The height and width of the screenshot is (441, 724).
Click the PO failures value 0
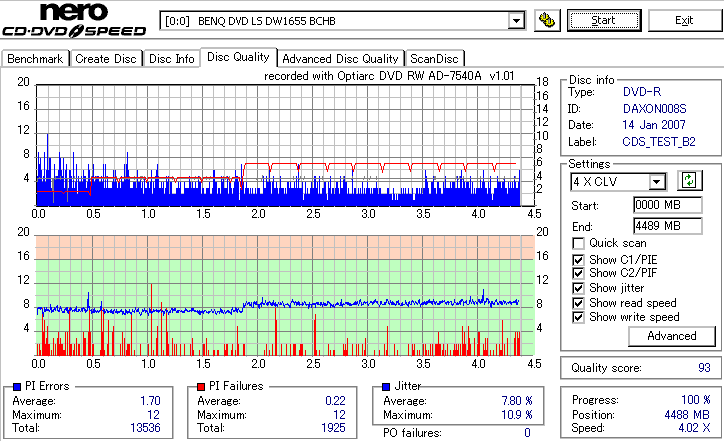coord(527,433)
